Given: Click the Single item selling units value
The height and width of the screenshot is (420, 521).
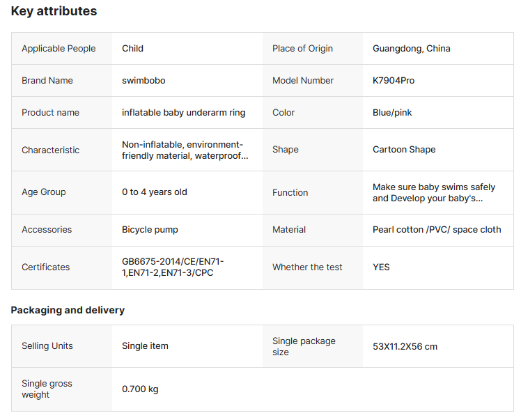Looking at the screenshot, I should click(145, 345).
